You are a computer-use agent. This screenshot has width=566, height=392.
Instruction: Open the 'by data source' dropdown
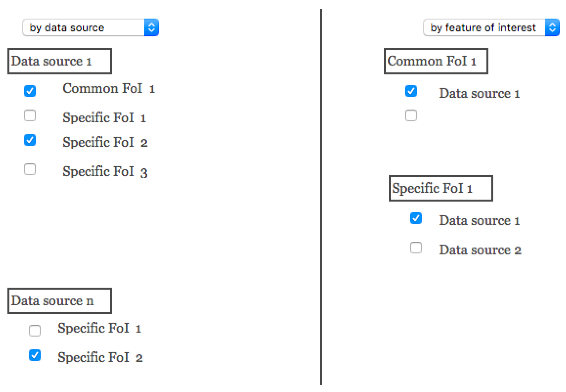pos(84,28)
